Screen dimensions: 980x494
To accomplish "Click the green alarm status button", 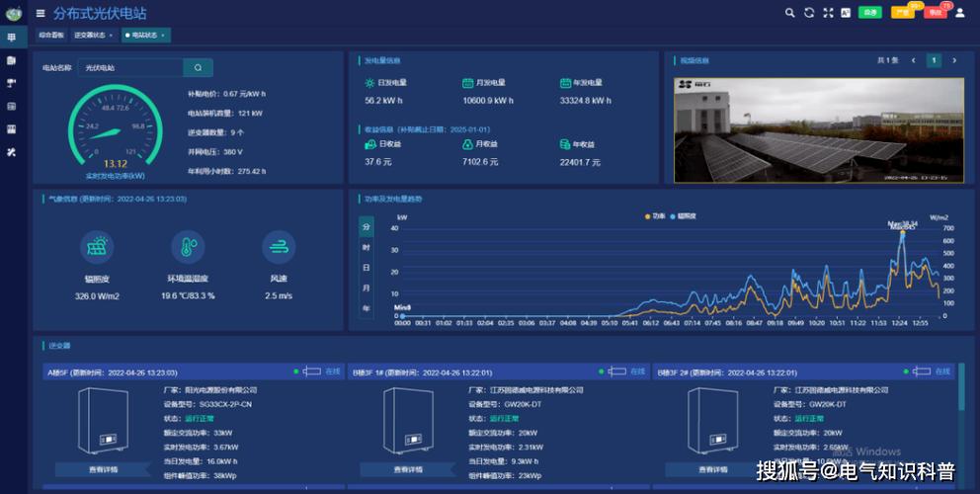I will 869,13.
